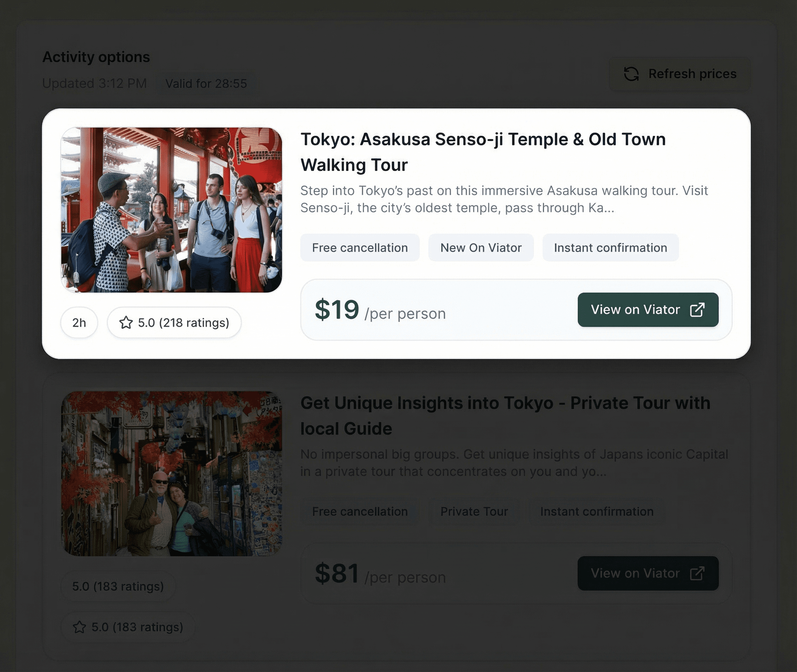797x672 pixels.
Task: Click the Private Tour badge on the private tour
Action: tap(474, 511)
